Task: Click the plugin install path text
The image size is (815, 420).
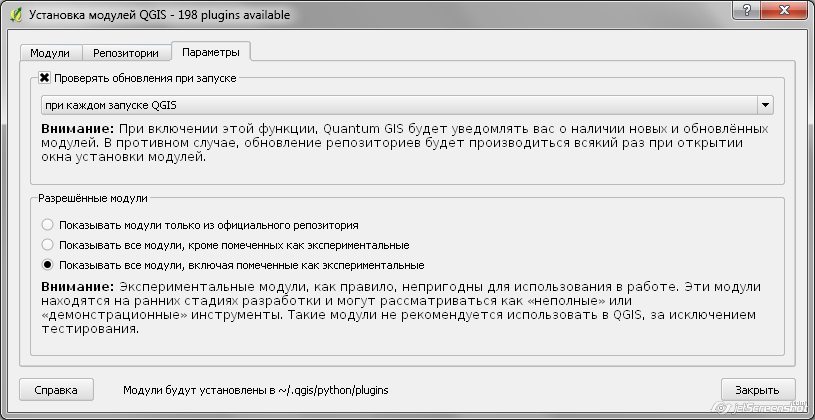Action: point(256,390)
